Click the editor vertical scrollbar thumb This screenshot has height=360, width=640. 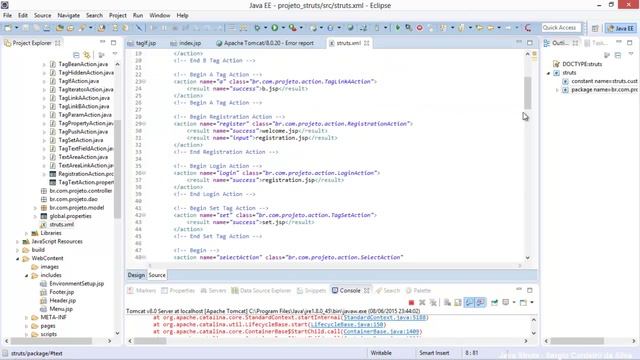[x=527, y=93]
